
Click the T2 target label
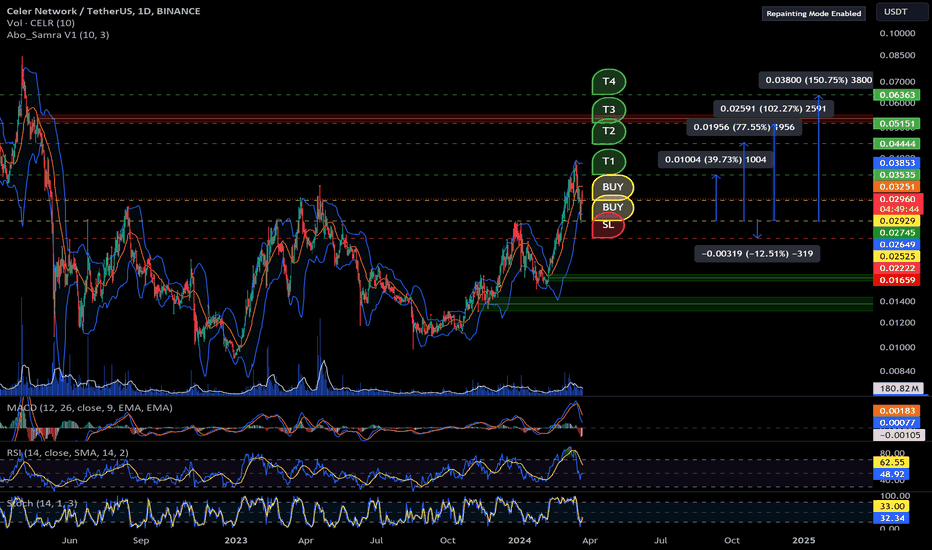point(609,131)
